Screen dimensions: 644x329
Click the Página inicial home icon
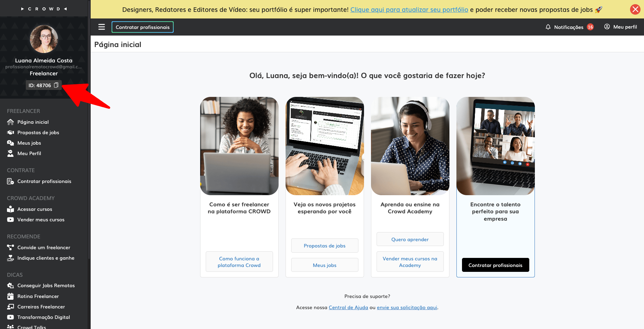10,122
